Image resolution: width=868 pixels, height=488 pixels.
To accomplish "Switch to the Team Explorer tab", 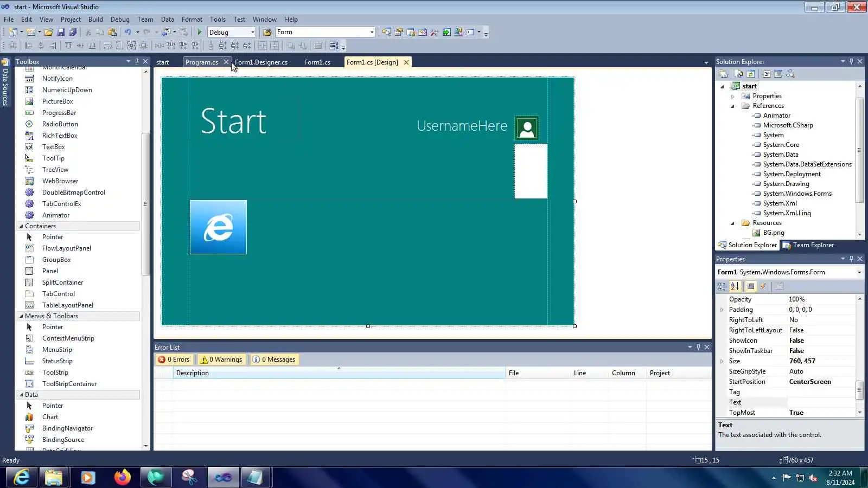I will click(808, 245).
